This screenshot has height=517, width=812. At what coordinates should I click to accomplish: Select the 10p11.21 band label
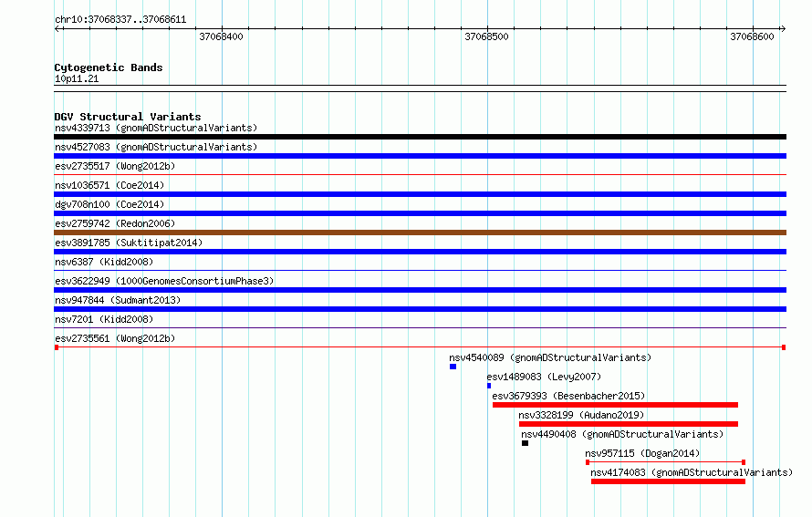click(x=77, y=78)
